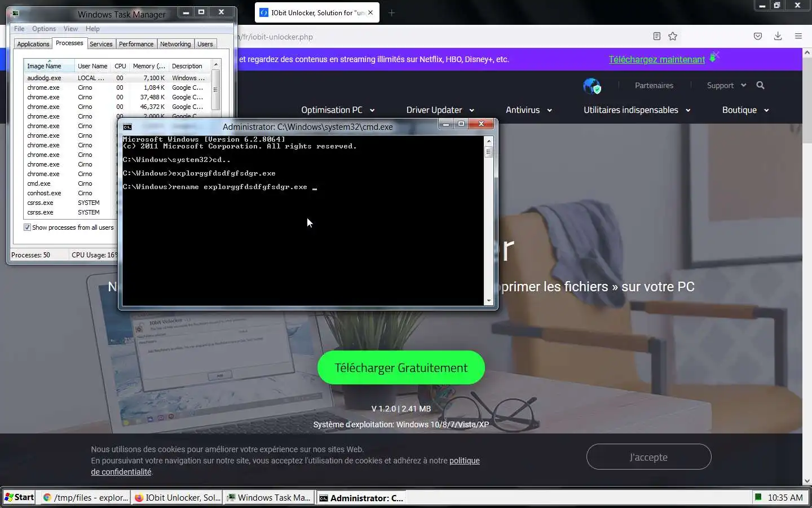812x508 pixels.
Task: Bookmark this page with the star icon
Action: tap(673, 36)
